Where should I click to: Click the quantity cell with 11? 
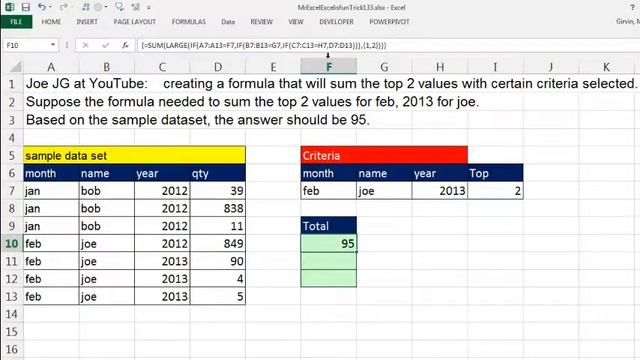coord(218,226)
